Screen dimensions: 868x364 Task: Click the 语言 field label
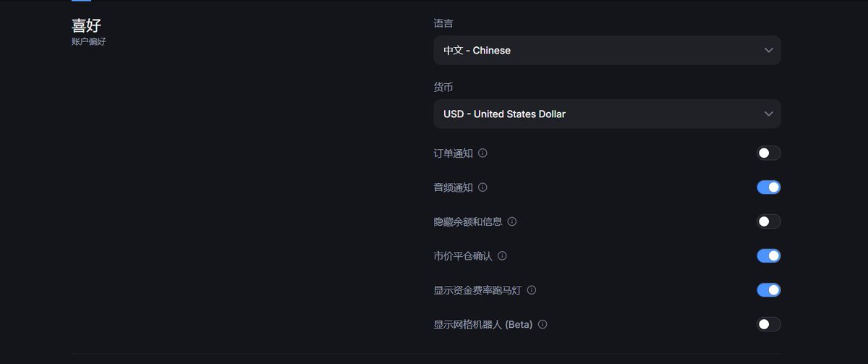tap(443, 24)
